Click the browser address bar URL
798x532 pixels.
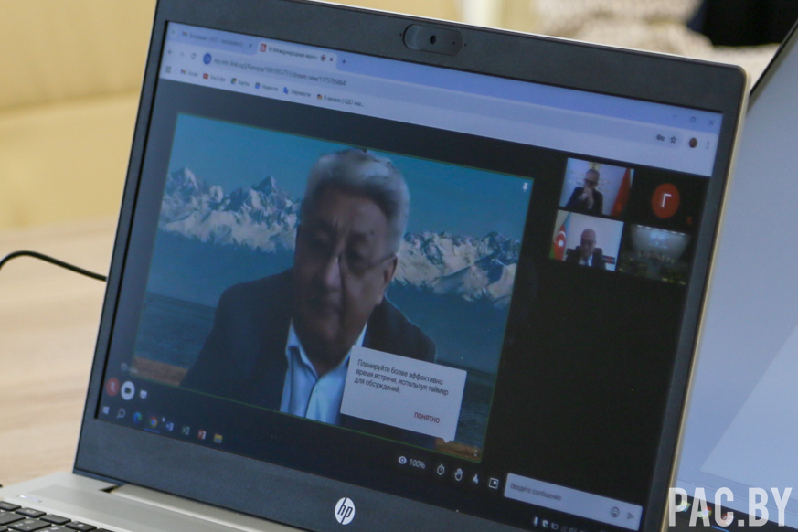[280, 71]
